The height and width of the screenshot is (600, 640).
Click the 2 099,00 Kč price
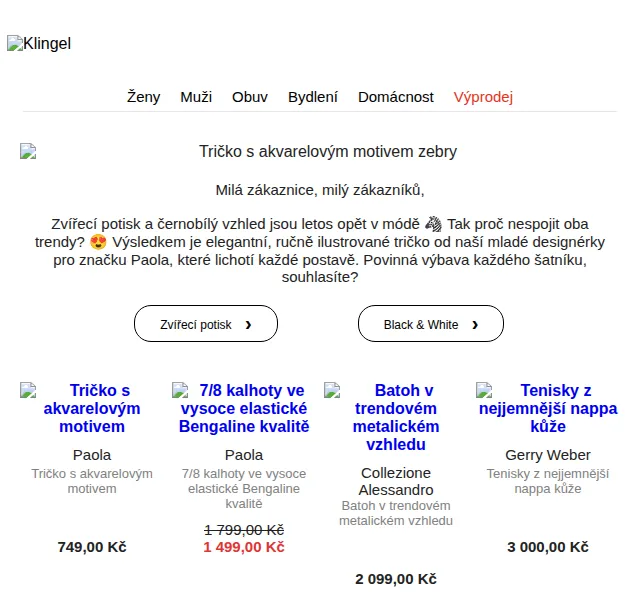[x=396, y=579]
